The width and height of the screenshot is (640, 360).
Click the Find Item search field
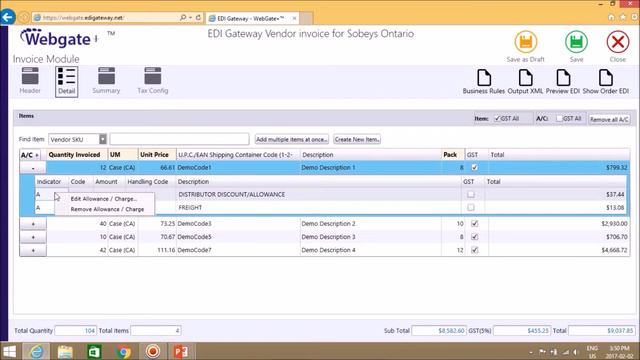179,139
